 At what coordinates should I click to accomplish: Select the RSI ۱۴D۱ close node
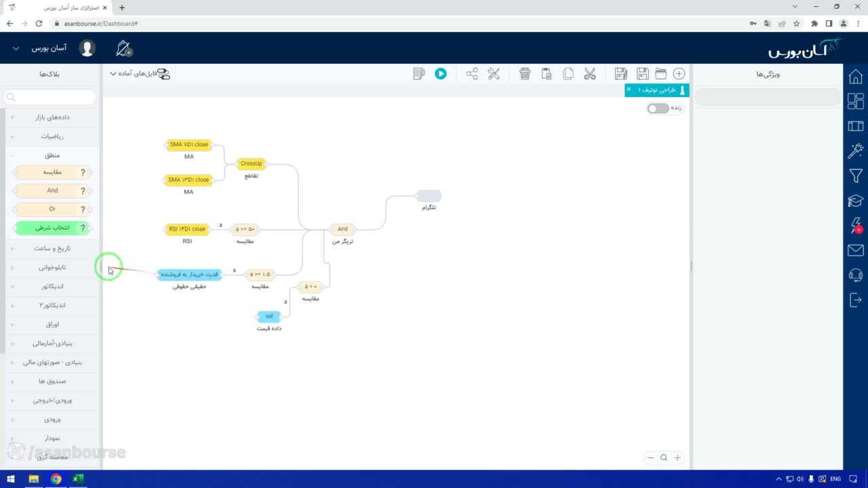pyautogui.click(x=187, y=229)
